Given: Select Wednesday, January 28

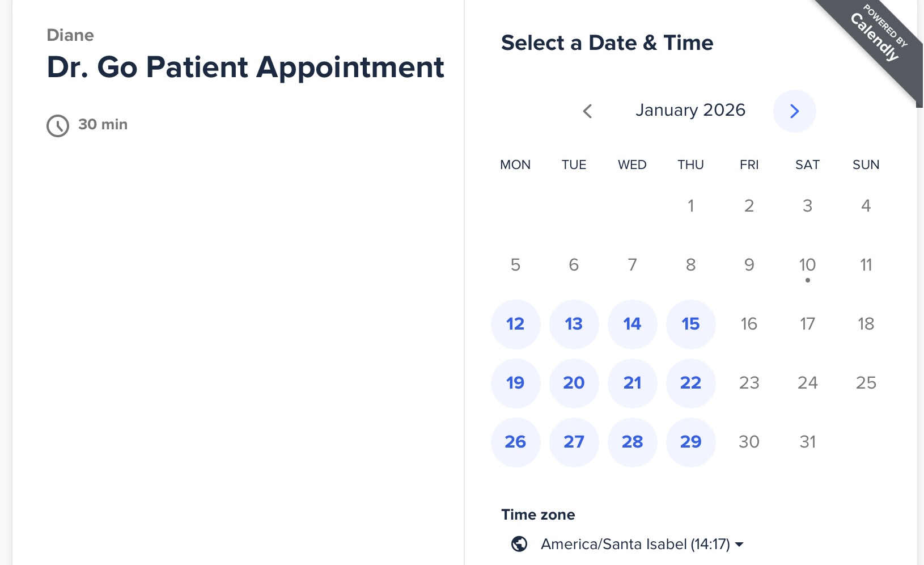Looking at the screenshot, I should [632, 442].
